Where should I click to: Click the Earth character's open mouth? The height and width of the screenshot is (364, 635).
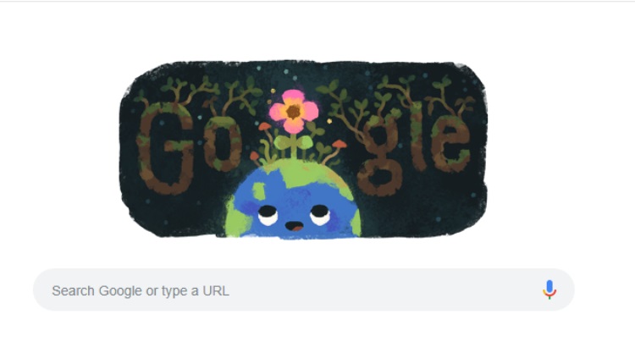(x=294, y=226)
